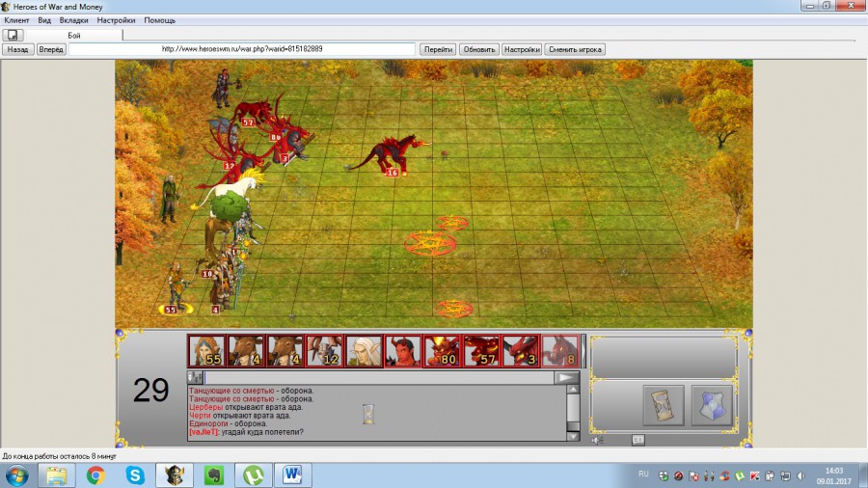Open the Помощь menu
868x488 pixels.
point(159,20)
